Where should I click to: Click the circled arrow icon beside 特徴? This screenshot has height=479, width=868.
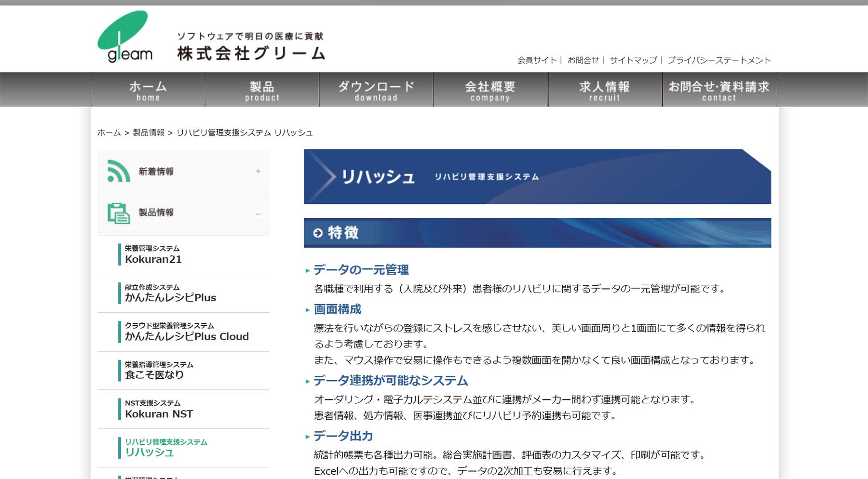(318, 233)
